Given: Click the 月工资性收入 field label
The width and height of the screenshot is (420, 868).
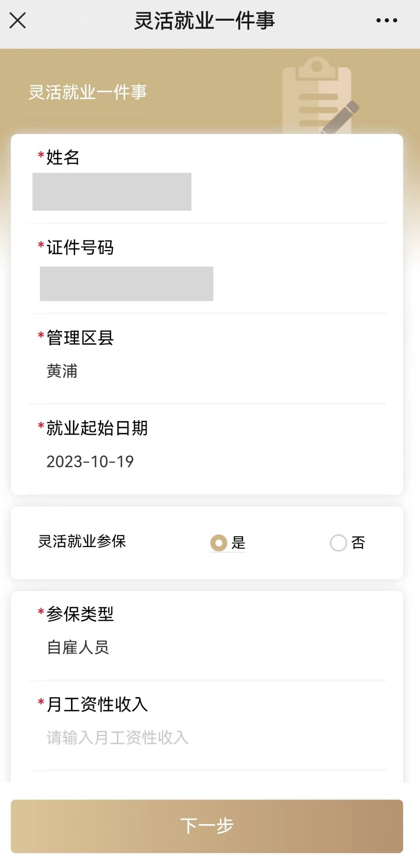Looking at the screenshot, I should pyautogui.click(x=97, y=704).
